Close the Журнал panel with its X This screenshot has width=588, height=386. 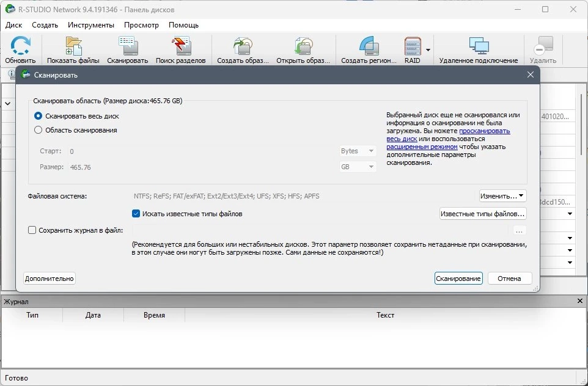(580, 301)
